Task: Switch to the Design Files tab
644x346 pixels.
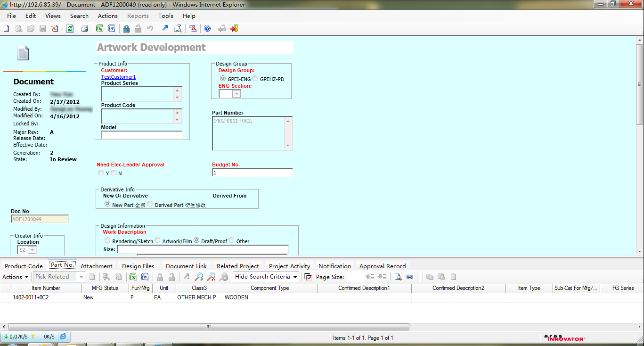Action: coord(138,266)
